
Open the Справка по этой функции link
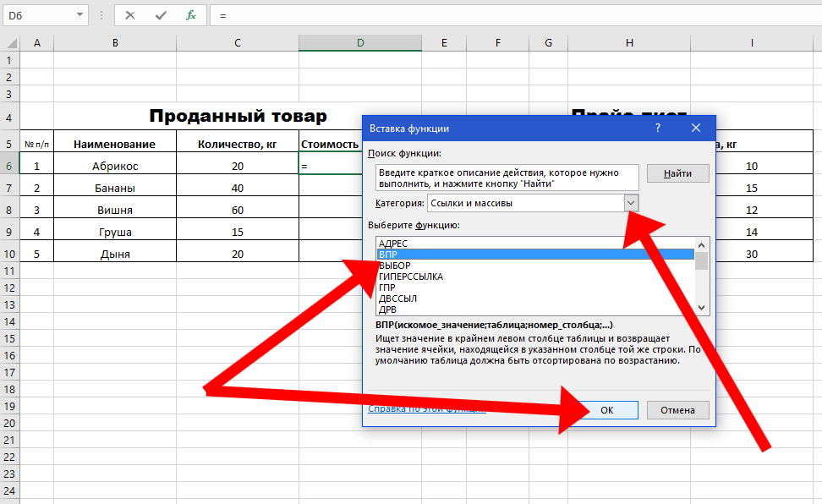pyautogui.click(x=427, y=409)
